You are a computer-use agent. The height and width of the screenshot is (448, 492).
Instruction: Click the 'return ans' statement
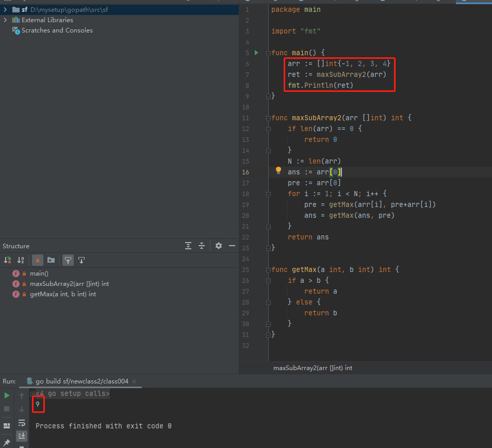[x=308, y=237]
